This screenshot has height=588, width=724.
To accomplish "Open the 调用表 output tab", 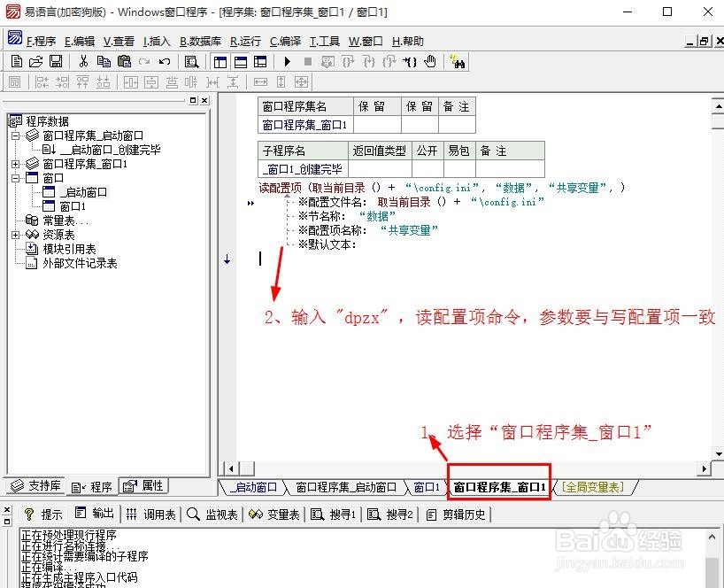I will coord(151,514).
